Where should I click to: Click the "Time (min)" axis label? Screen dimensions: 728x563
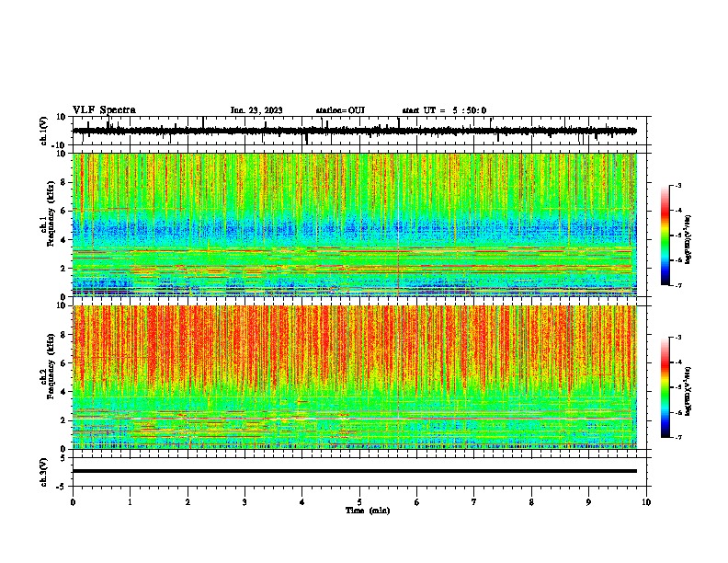(368, 511)
